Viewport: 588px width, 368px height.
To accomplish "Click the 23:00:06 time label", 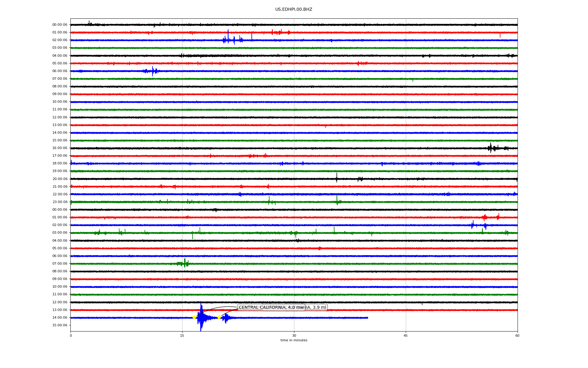I will click(60, 202).
